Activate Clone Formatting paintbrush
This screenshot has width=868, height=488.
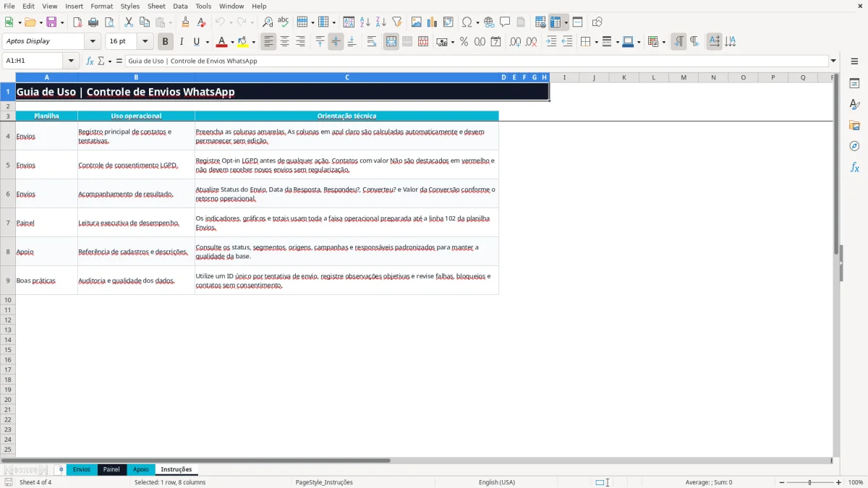coord(186,22)
